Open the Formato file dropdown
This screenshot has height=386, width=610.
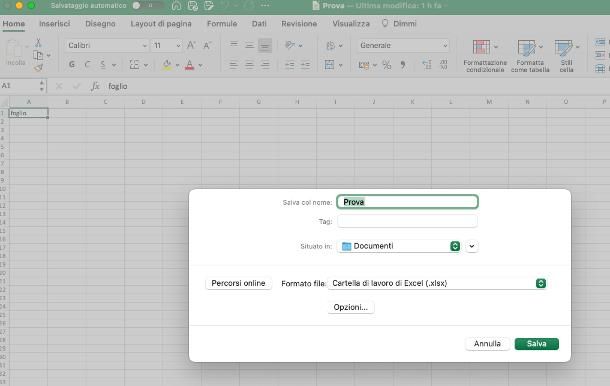click(x=437, y=283)
